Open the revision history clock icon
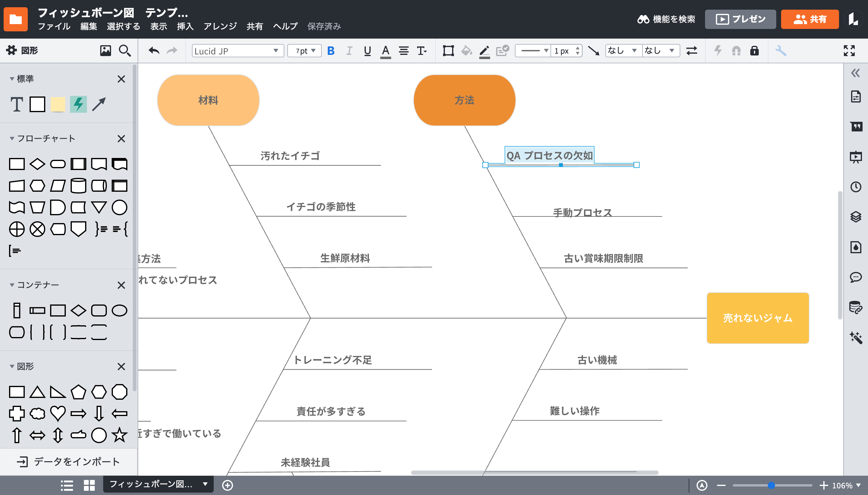 point(855,187)
